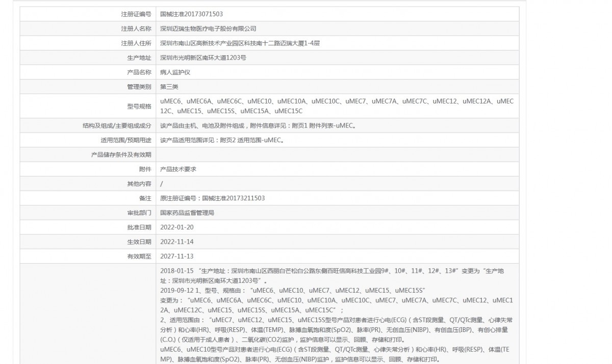Click the 附件 label
612x364 pixels.
[145, 169]
